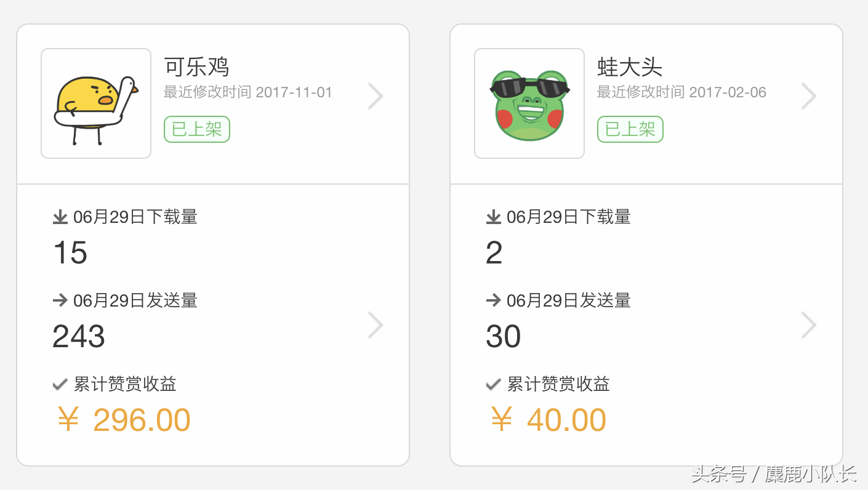Click the 06月29日发送量 label on 可乐鸡 card
Viewport: 868px width, 490px height.
click(x=134, y=300)
